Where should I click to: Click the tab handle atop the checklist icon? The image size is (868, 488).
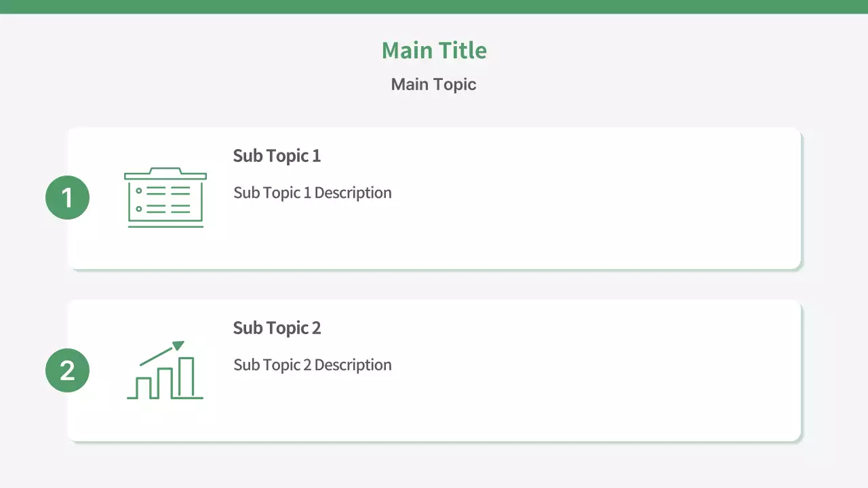click(165, 170)
